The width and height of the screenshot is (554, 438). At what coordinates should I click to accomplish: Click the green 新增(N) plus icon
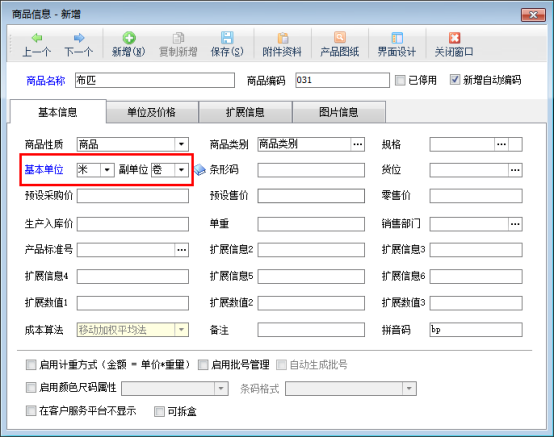(x=129, y=38)
